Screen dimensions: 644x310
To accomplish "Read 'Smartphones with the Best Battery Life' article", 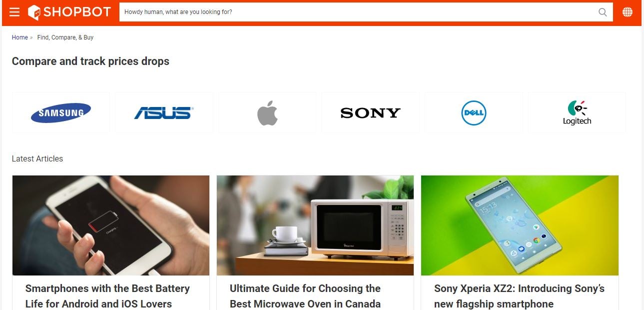I will (x=107, y=296).
